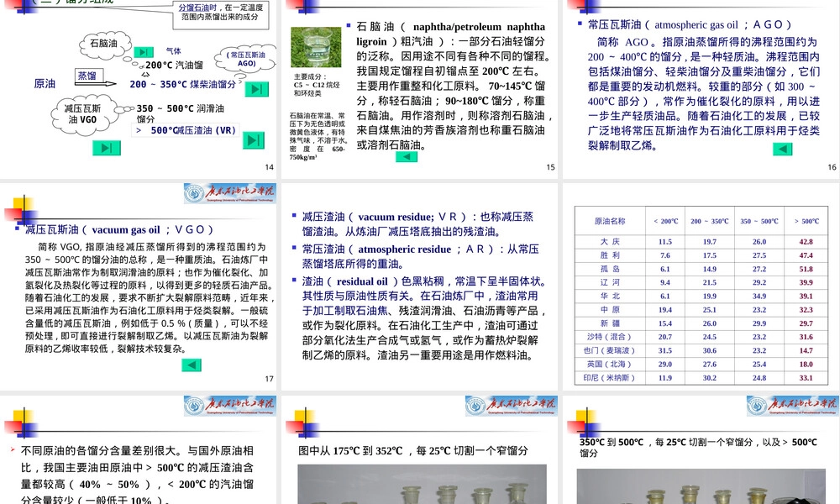Click slide number 15

[551, 167]
